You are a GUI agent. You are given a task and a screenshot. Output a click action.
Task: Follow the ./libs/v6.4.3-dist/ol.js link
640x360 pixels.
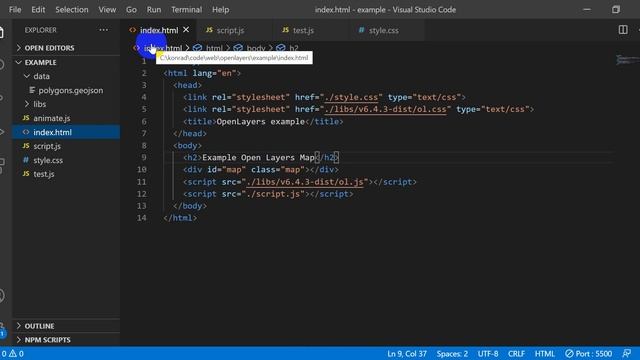(x=305, y=182)
